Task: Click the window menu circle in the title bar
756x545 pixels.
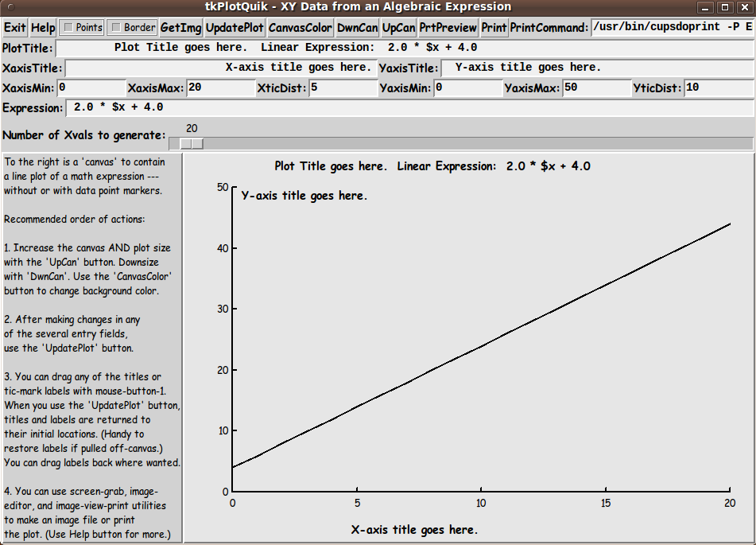Action: point(11,7)
